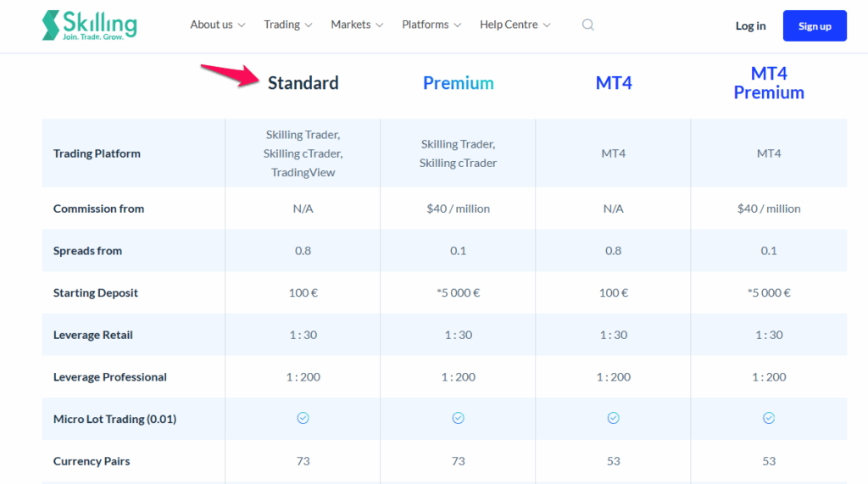Open the search magnifier icon
868x484 pixels.
pos(587,25)
